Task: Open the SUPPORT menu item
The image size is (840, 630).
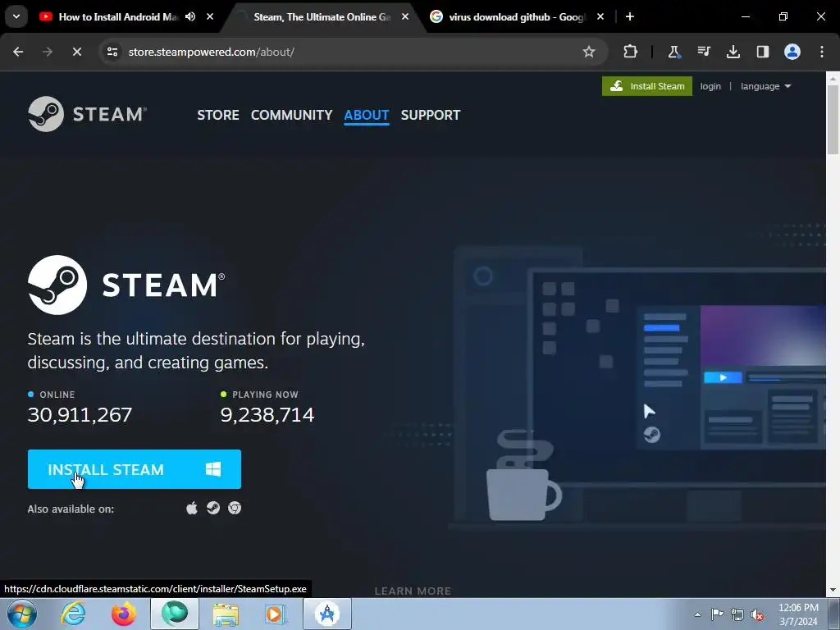Action: pyautogui.click(x=431, y=115)
